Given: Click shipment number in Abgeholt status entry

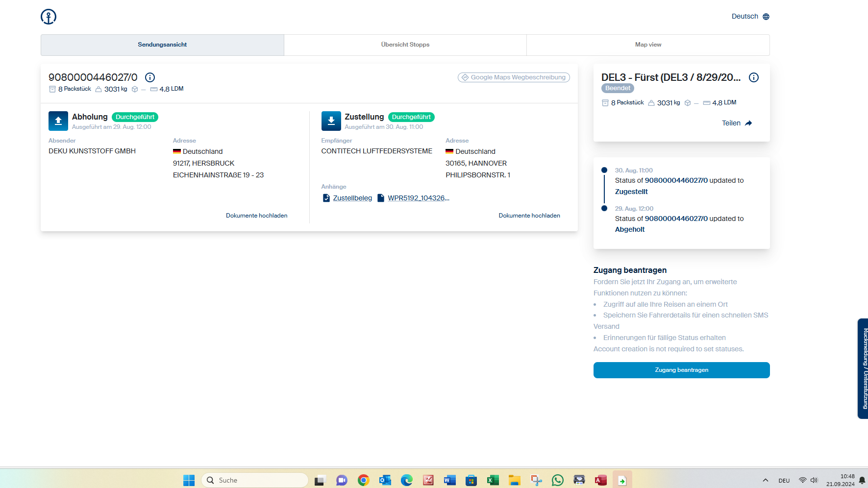Looking at the screenshot, I should pos(676,219).
